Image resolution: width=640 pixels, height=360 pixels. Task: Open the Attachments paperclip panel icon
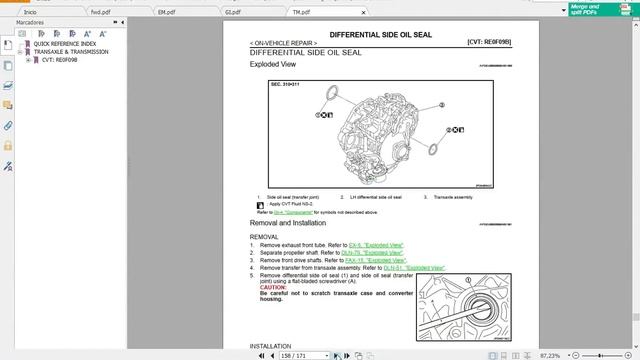point(8,126)
